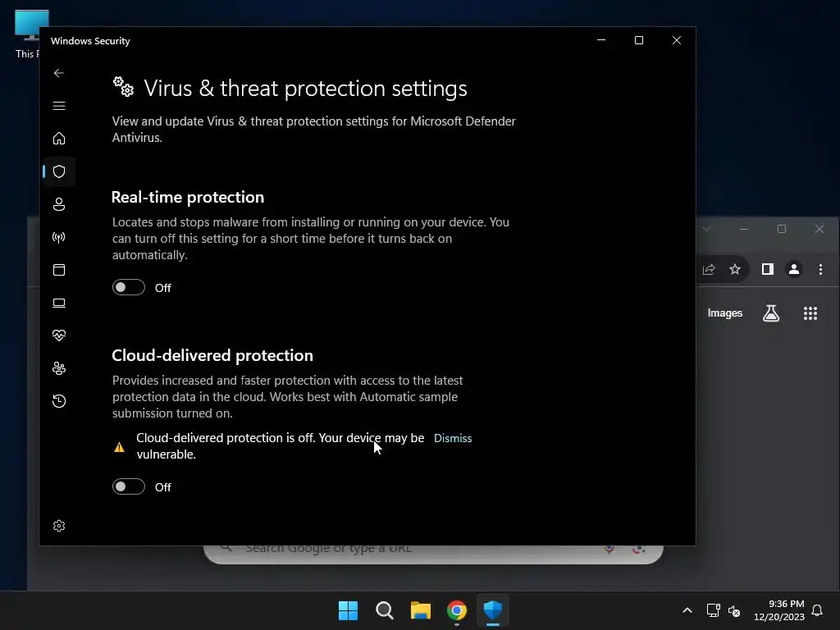Open the clock showing 9:36 PM
Image resolution: width=840 pixels, height=630 pixels.
click(779, 610)
